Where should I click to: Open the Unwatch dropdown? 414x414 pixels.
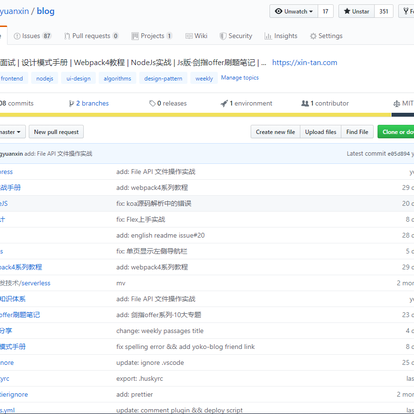pyautogui.click(x=294, y=11)
